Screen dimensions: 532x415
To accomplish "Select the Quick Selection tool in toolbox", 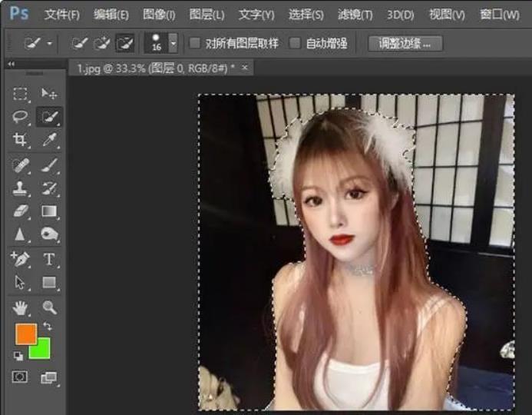I will [x=50, y=117].
